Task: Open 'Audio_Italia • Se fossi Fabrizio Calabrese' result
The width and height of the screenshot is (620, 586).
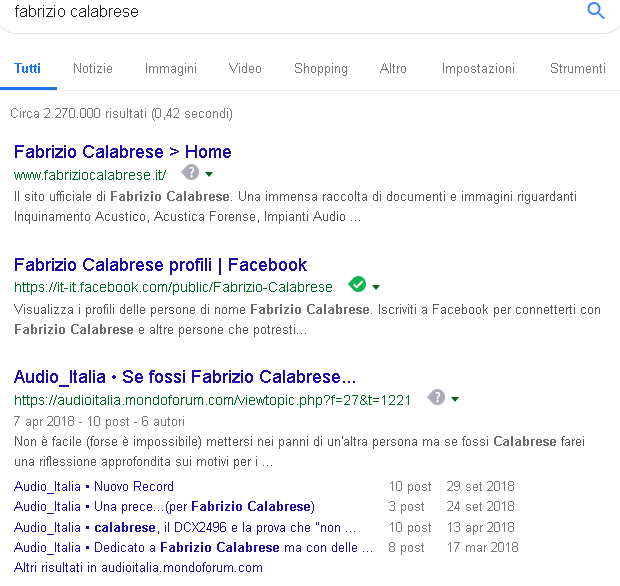Action: click(185, 377)
